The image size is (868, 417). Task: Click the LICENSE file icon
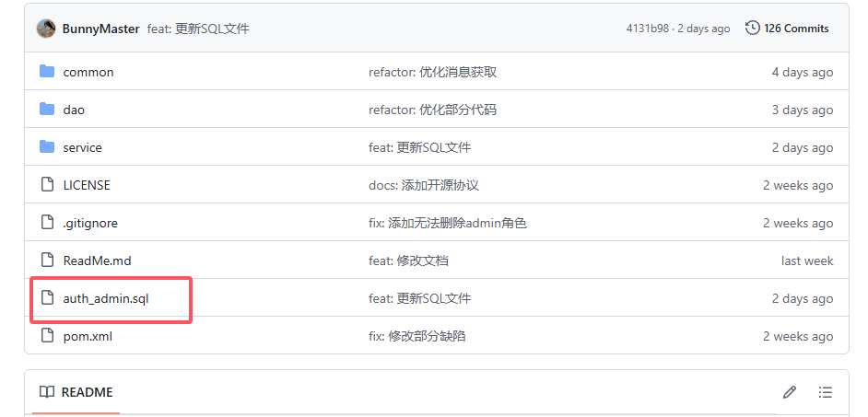[48, 184]
